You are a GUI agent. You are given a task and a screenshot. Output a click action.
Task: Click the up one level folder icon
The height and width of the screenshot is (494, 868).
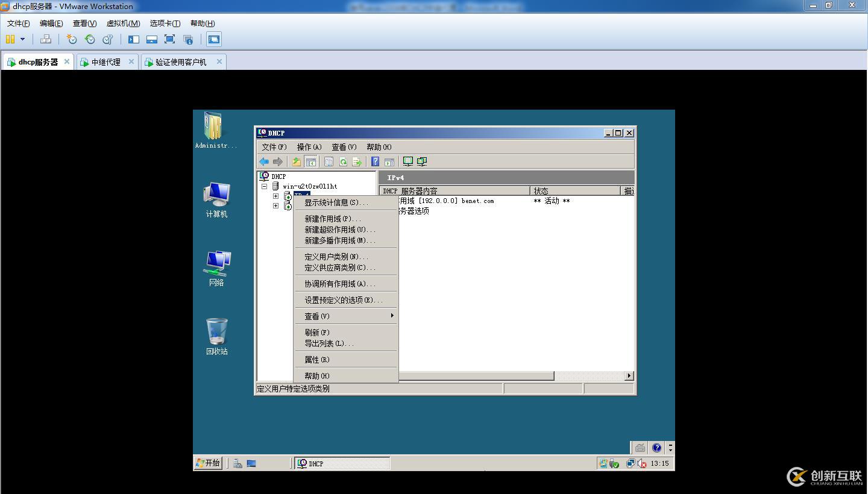(297, 161)
